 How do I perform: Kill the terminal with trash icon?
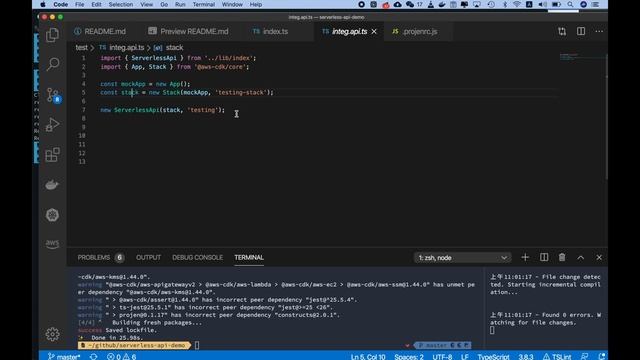coord(562,258)
